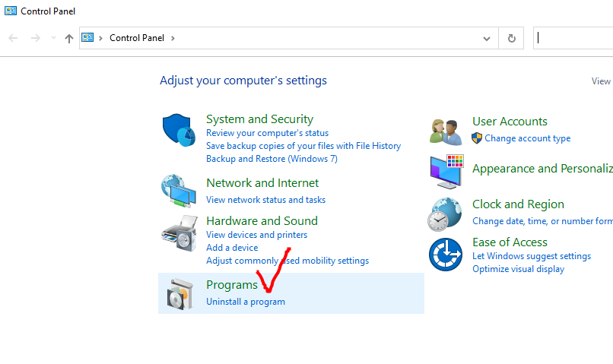This screenshot has width=613, height=364.
Task: Open the recent locations dropdown arrow
Action: pos(53,38)
